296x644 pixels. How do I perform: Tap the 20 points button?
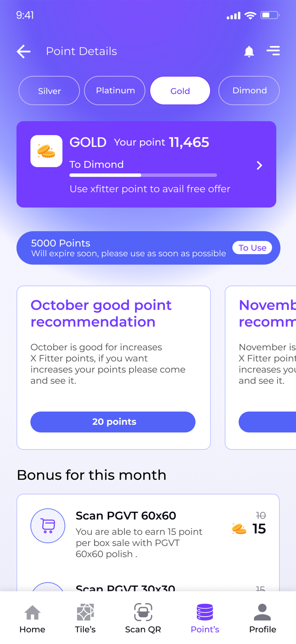click(x=113, y=422)
